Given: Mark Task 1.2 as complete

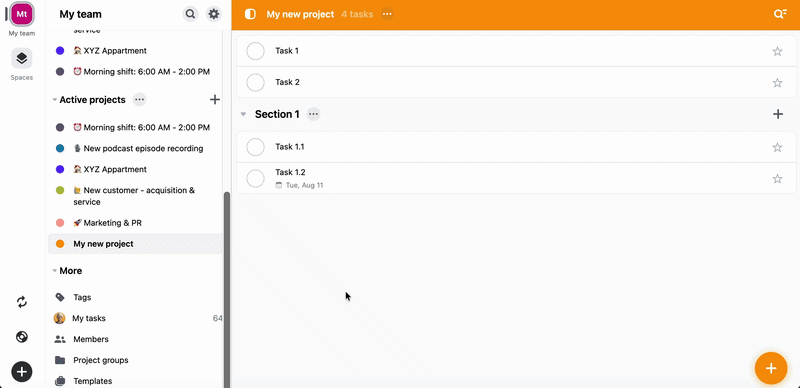Looking at the screenshot, I should click(255, 178).
